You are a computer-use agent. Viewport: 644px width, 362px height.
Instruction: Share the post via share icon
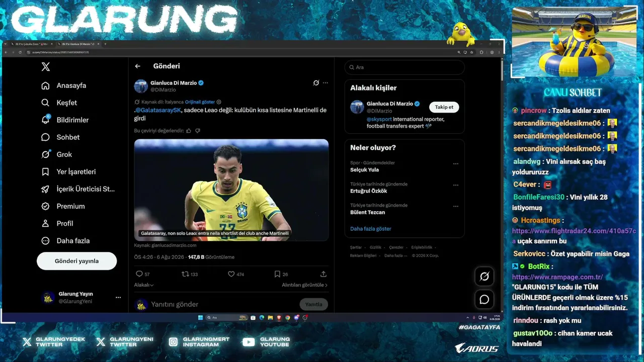324,274
